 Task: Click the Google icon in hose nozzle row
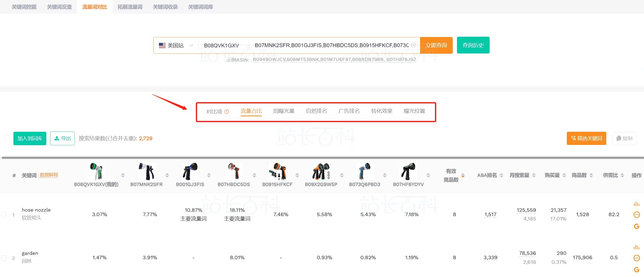pyautogui.click(x=636, y=226)
